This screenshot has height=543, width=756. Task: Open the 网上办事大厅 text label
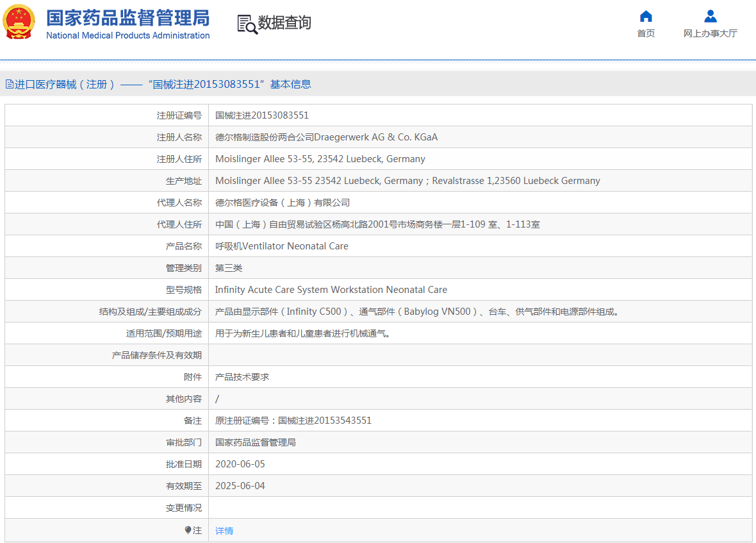click(710, 33)
